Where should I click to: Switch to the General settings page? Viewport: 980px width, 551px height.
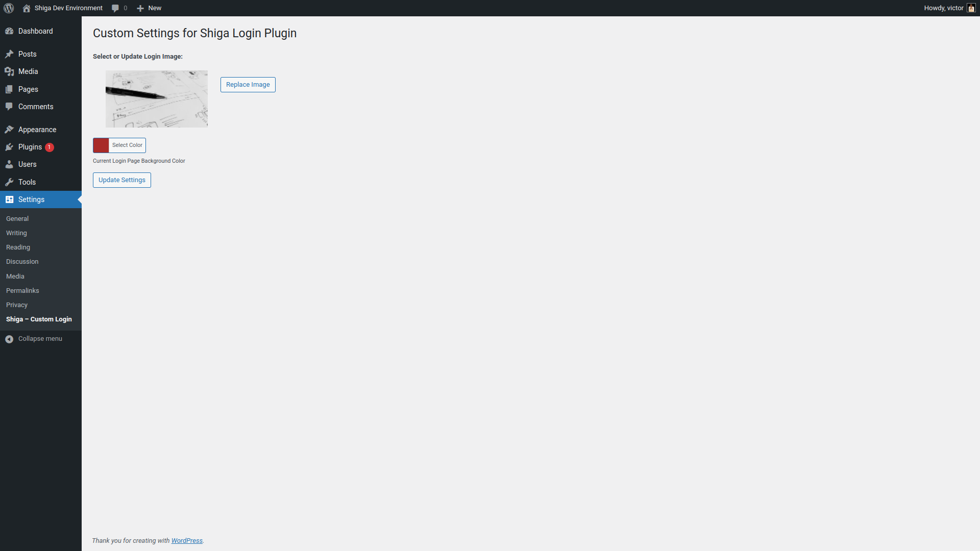17,218
